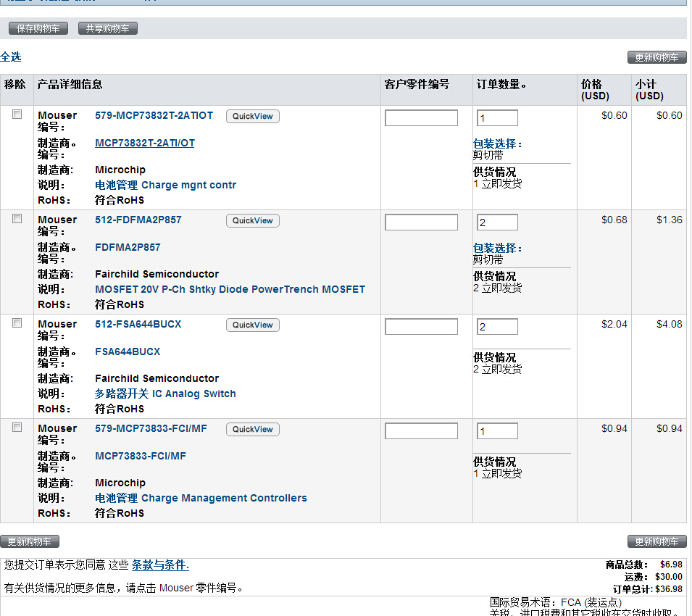Open description link 多路器开关 IC Analog Switch
This screenshot has width=692, height=616.
[x=165, y=394]
